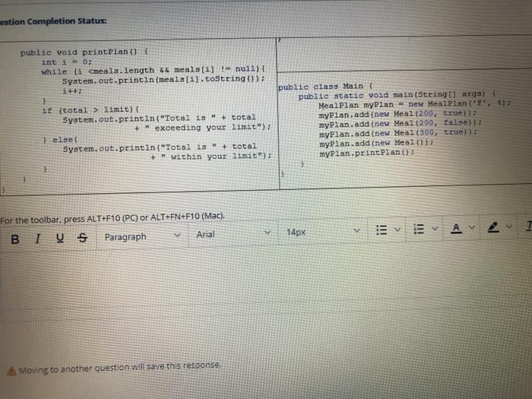The image size is (532, 399).
Task: Click 'myPlan.add(new Meal(200, false));' line
Action: pyautogui.click(x=401, y=123)
